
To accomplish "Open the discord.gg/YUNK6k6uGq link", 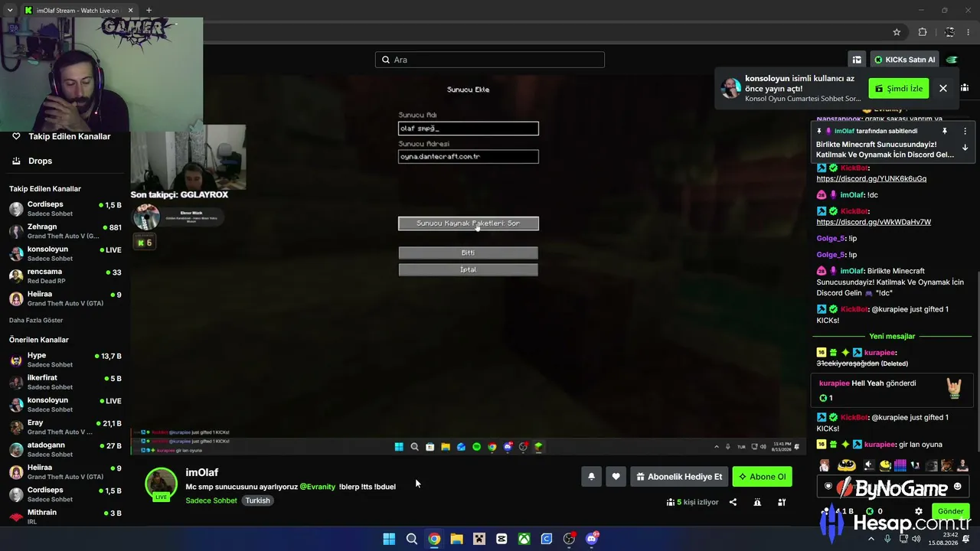I will 871,179.
